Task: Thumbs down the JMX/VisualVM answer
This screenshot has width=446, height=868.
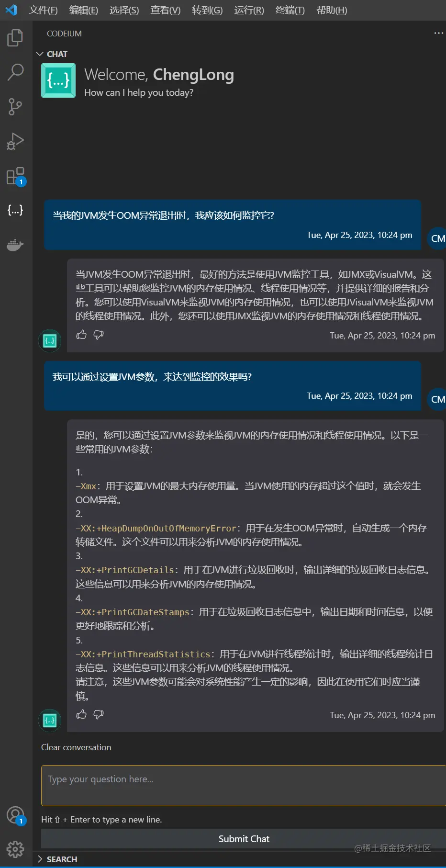Action: point(99,335)
